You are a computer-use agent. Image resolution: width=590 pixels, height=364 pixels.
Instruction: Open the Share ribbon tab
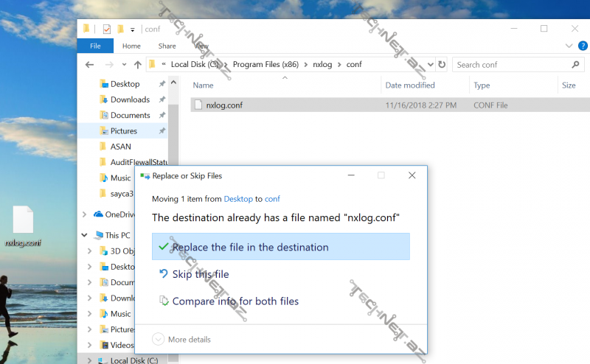coord(167,46)
